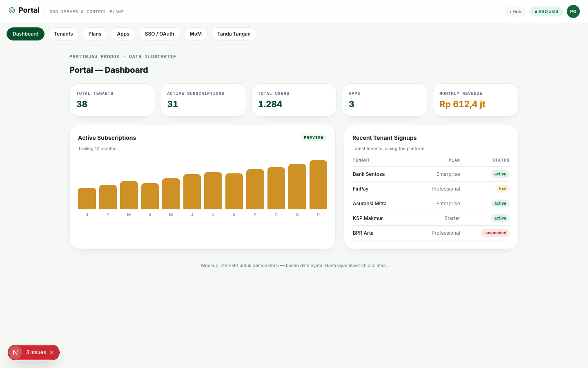Viewport: 588px width, 368px height.
Task: Click the suspended status badge for BPR Arta
Action: point(495,233)
